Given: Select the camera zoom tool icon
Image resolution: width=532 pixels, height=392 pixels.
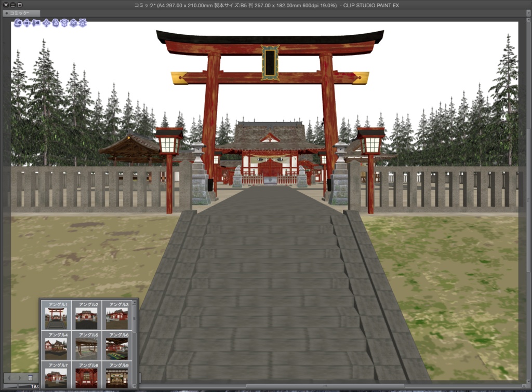Looking at the screenshot, I should point(36,23).
